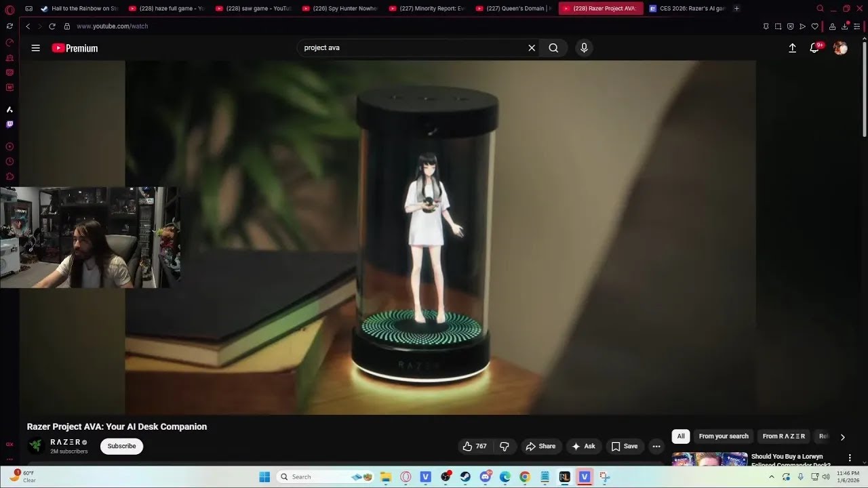Click the Razer Project AVA video player
The image size is (868, 488).
click(x=440, y=237)
